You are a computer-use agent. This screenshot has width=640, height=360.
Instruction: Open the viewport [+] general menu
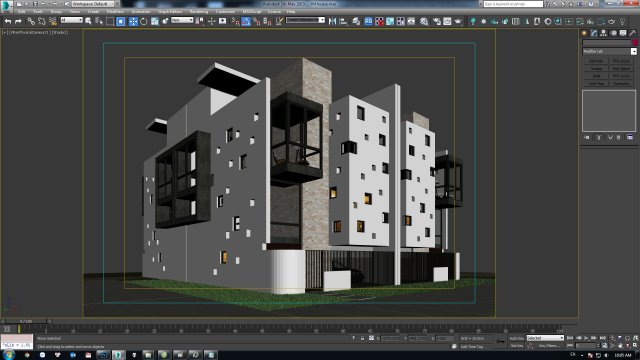[5, 32]
